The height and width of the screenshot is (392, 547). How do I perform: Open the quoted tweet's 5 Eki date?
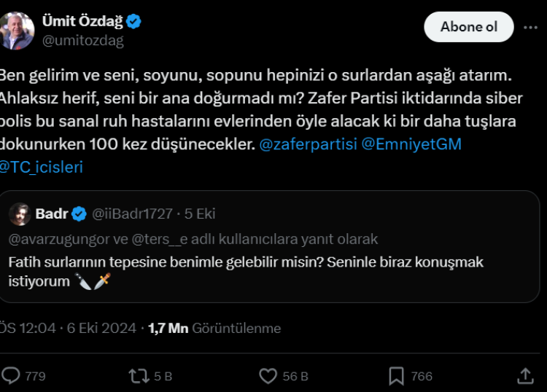(x=200, y=213)
